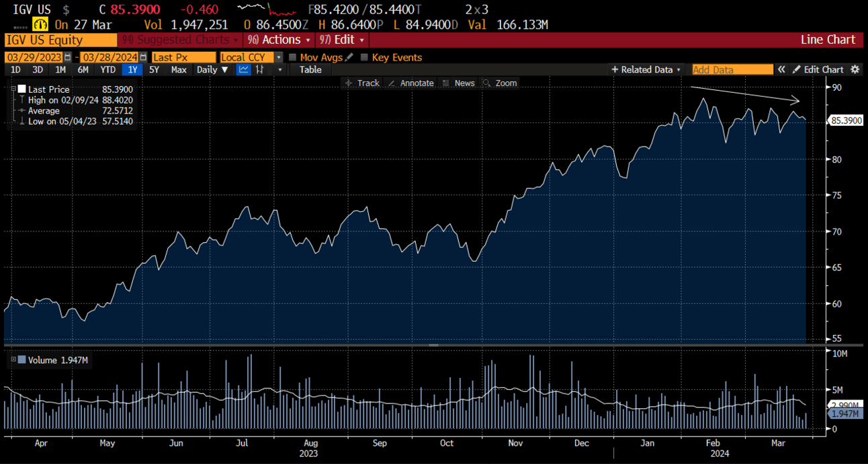Viewport: 868px width, 464px height.
Task: Click the Edit Chart button
Action: click(x=818, y=69)
